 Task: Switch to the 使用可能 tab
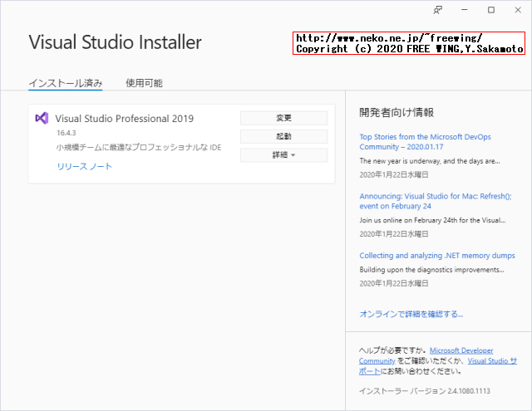[x=144, y=83]
